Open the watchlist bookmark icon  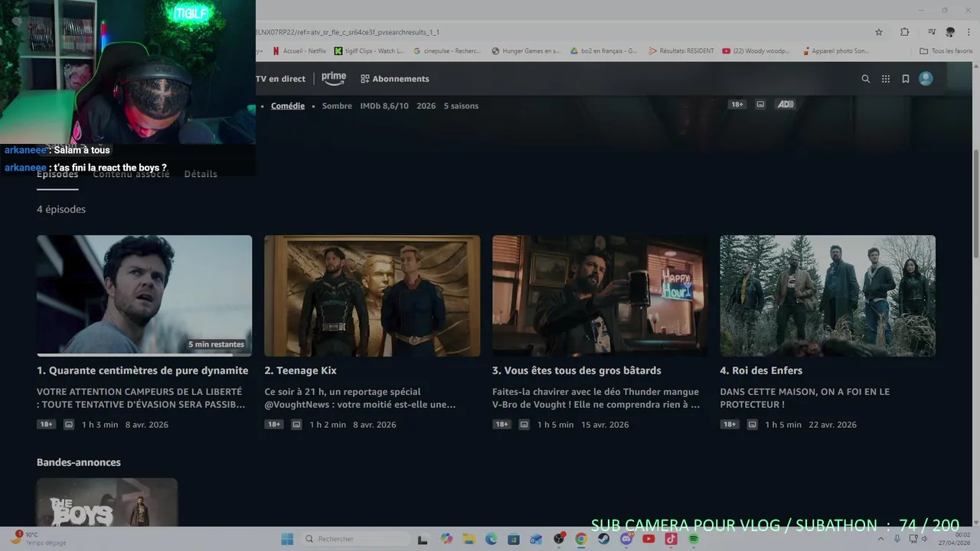coord(906,79)
